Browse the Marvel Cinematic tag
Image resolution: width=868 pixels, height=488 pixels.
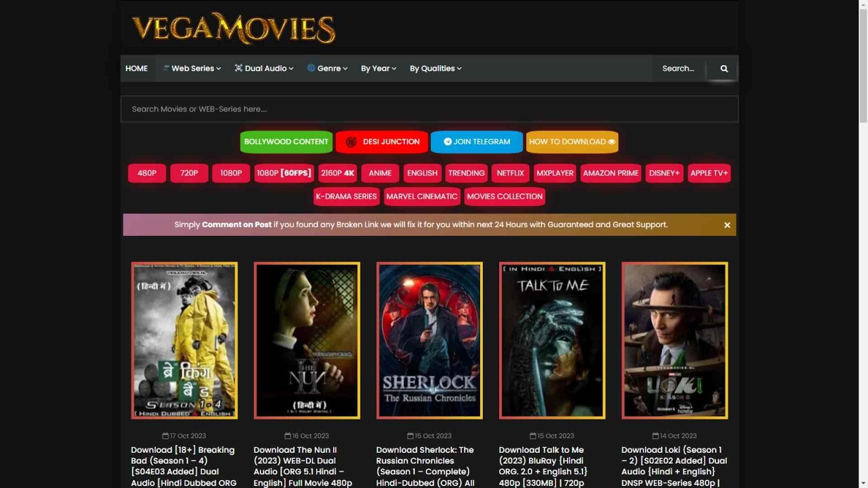(x=422, y=196)
